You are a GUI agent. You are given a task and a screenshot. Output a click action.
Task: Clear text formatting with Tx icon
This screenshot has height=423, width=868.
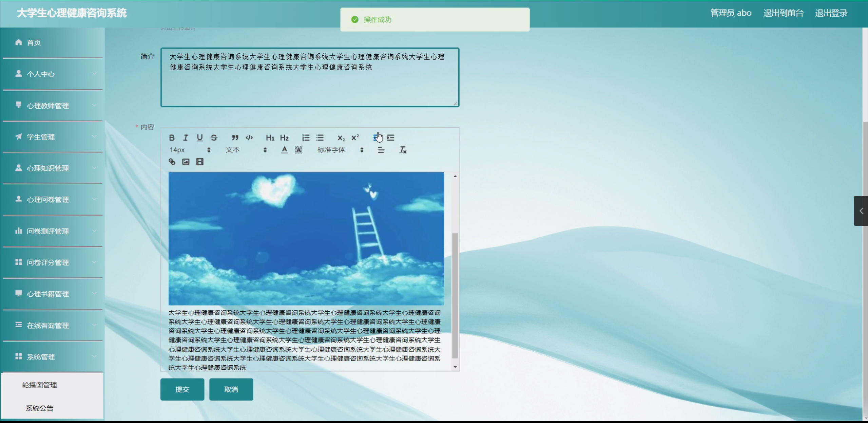pos(403,150)
